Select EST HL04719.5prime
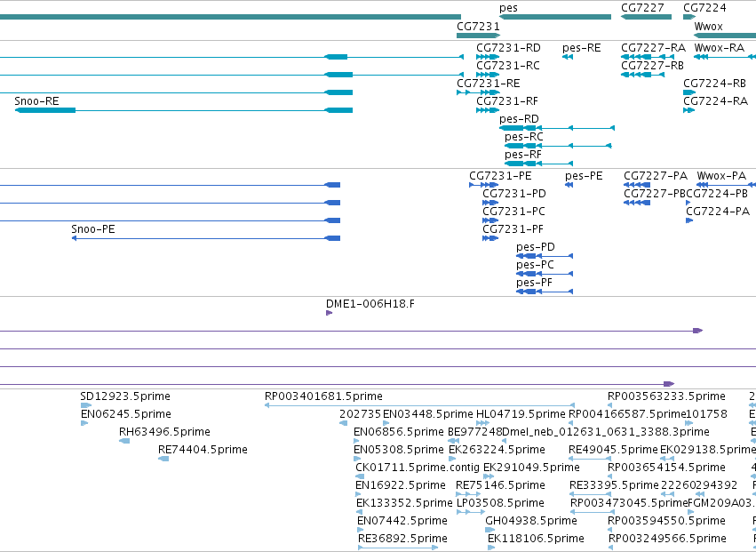The height and width of the screenshot is (552, 756). point(482,423)
